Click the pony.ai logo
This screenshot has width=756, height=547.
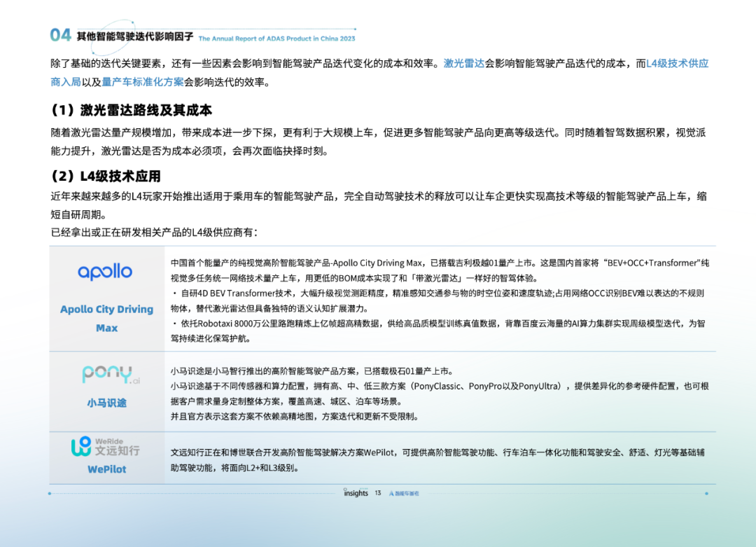(111, 374)
